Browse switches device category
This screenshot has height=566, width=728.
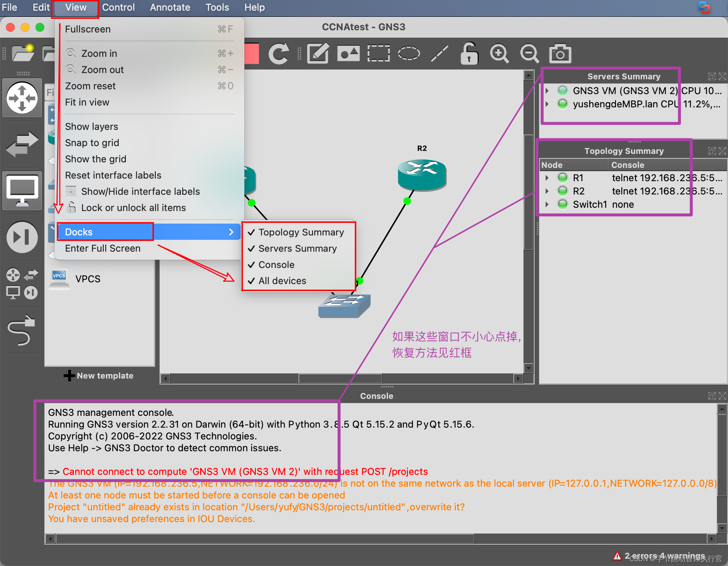coord(22,144)
